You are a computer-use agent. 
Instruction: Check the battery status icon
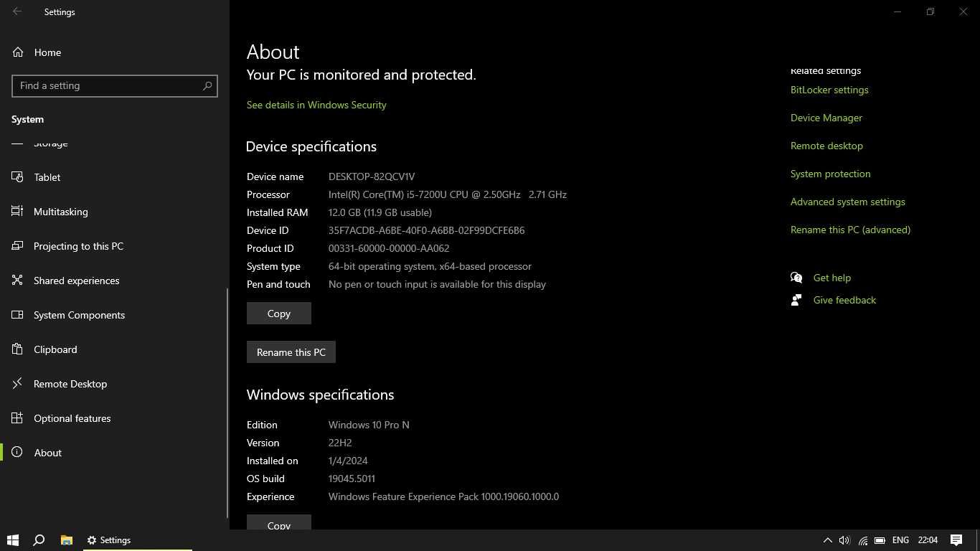pyautogui.click(x=880, y=540)
